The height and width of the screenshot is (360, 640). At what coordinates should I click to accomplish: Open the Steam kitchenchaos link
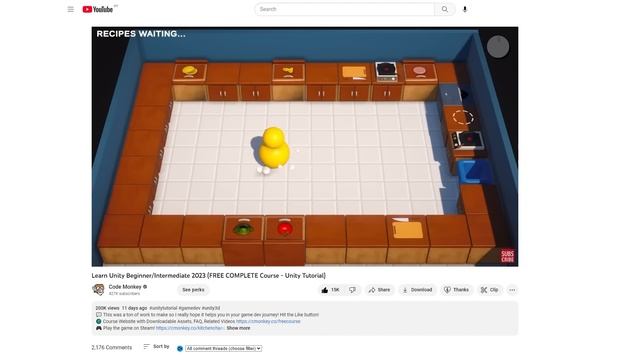click(x=190, y=328)
